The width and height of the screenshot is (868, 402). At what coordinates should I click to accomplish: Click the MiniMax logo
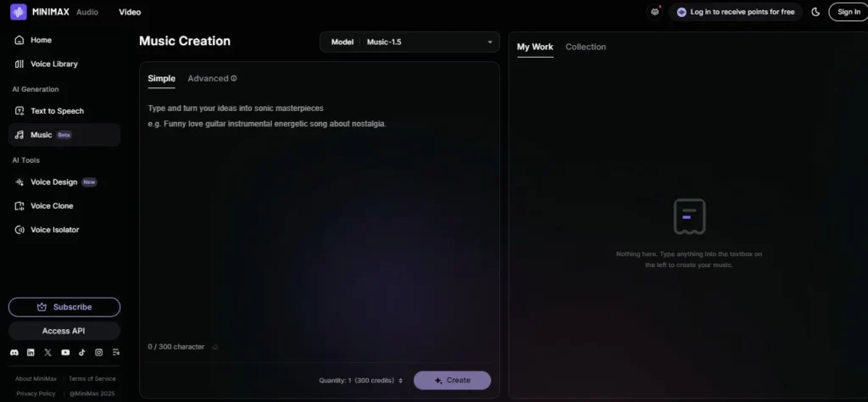[x=40, y=12]
